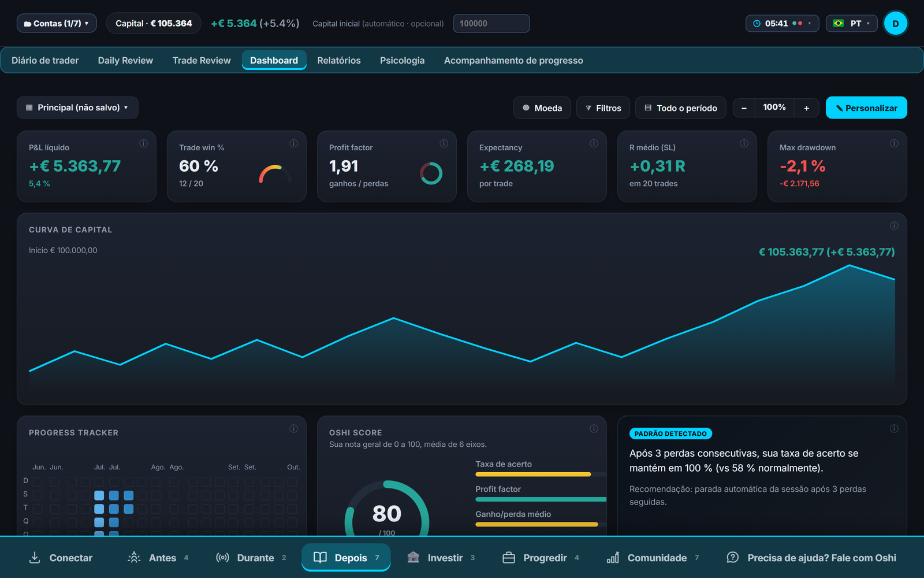Click the Comunidade bar chart icon

(x=613, y=557)
